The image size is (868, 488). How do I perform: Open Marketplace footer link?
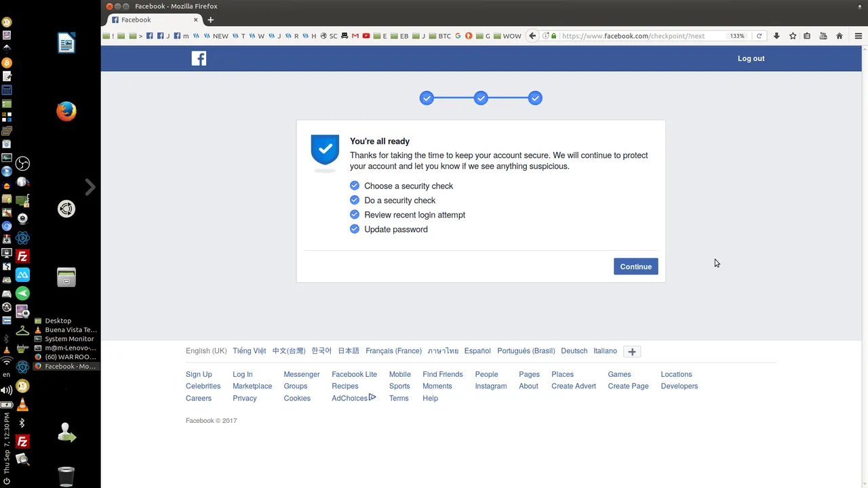(252, 386)
